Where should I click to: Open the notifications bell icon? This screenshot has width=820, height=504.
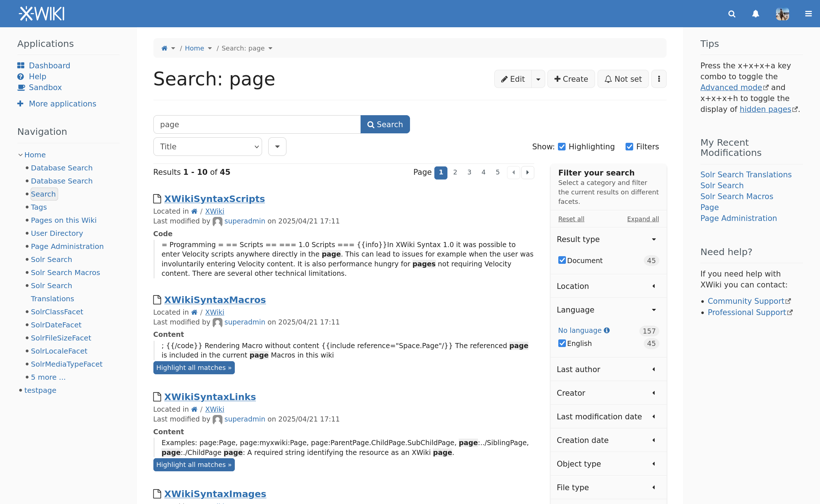click(x=756, y=14)
